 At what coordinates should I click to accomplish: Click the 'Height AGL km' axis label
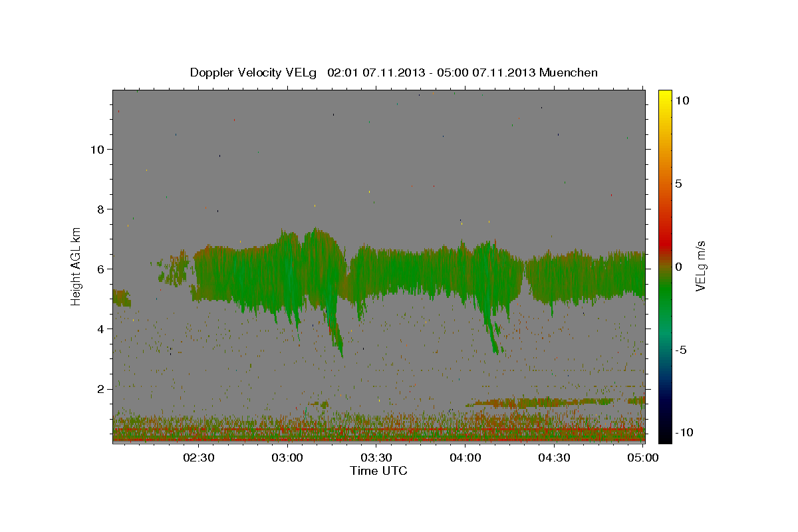76,266
